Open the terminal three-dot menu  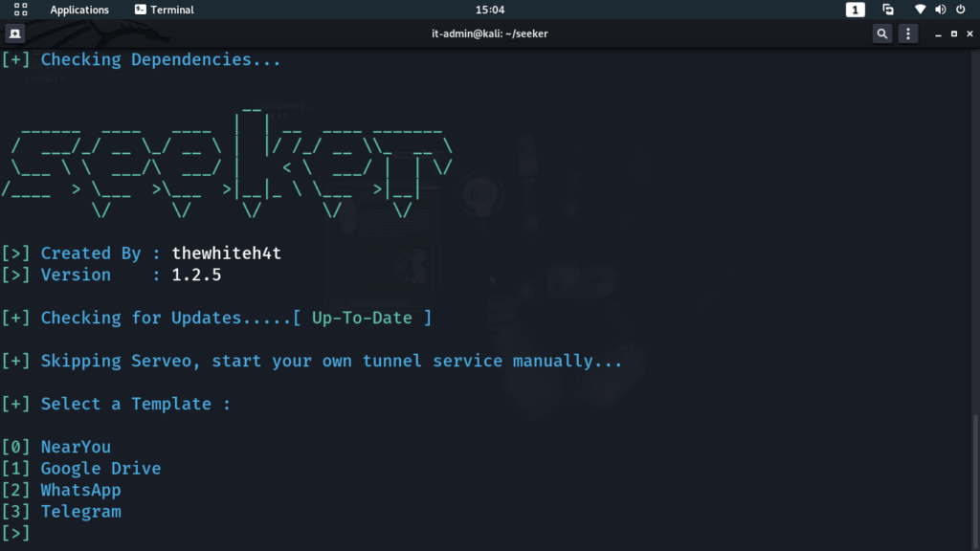coord(908,33)
